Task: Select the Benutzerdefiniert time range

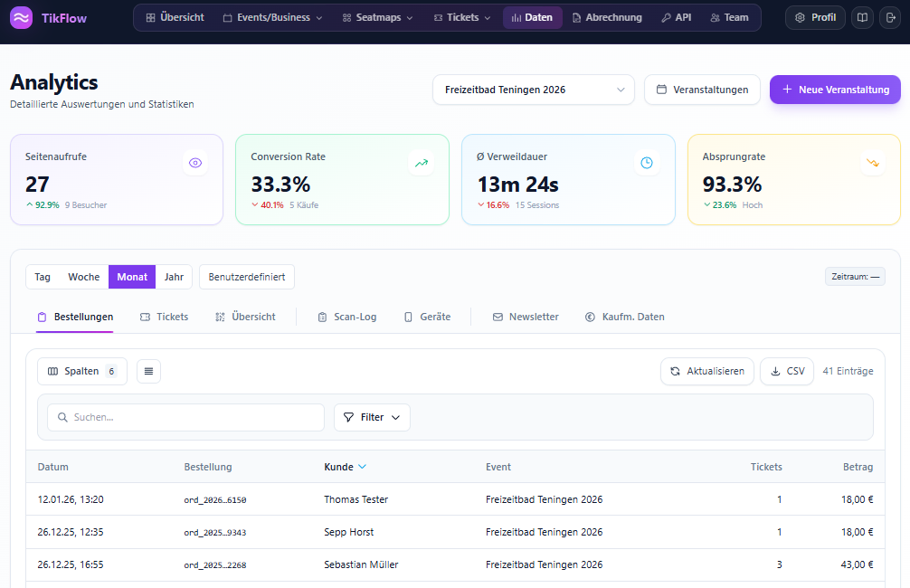Action: (x=246, y=277)
